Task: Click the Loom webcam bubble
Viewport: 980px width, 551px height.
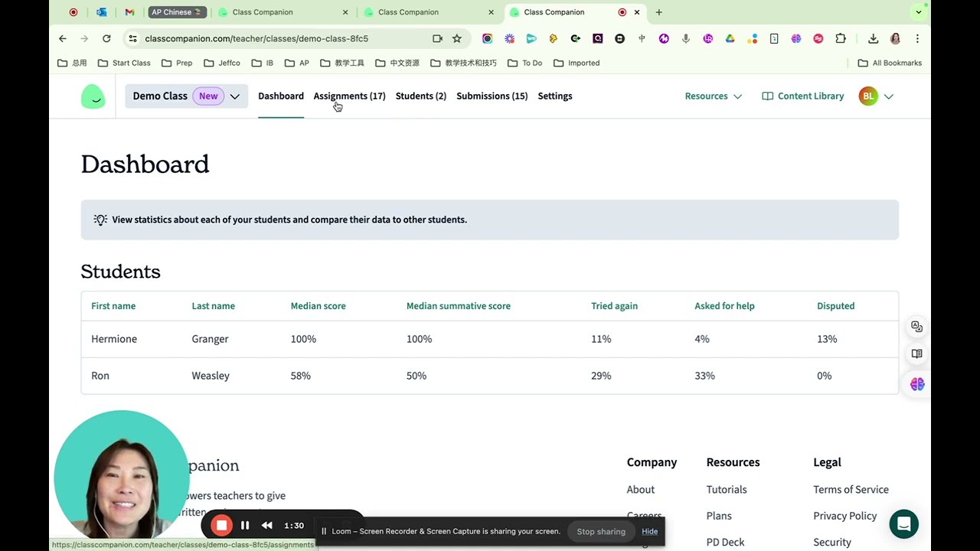Action: (x=121, y=477)
